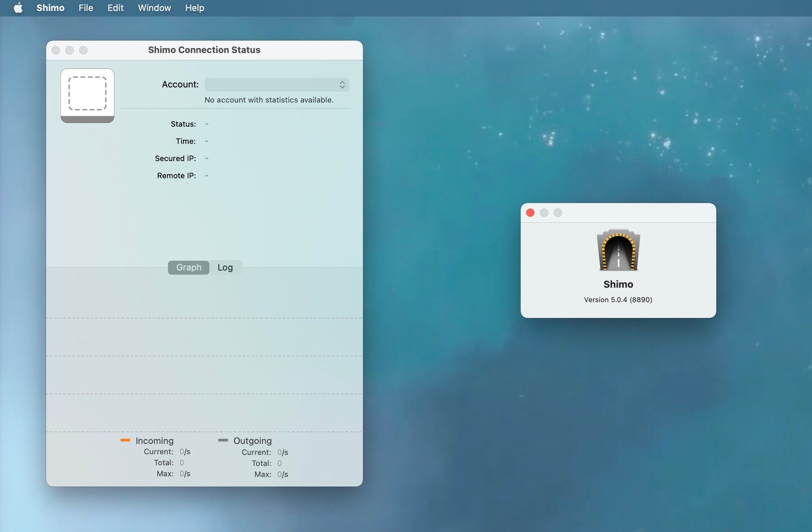
Task: Open the Edit menu
Action: 115,8
